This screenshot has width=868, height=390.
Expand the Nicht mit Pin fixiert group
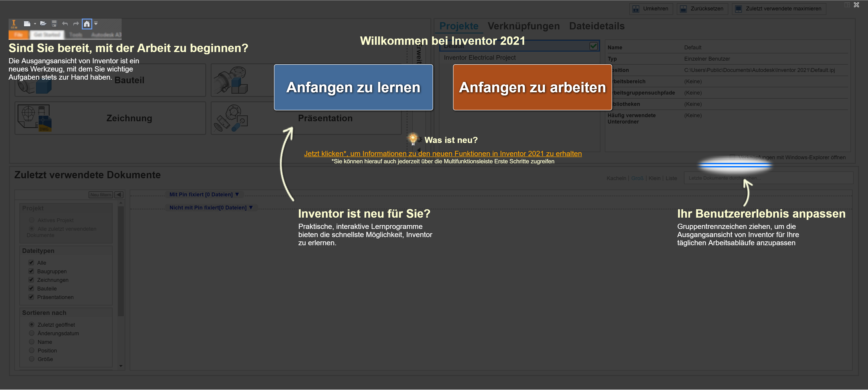pos(211,208)
